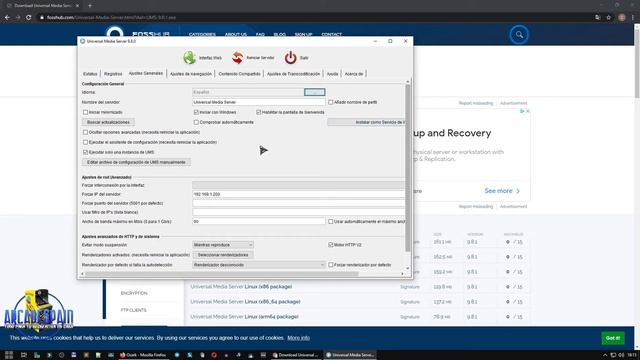Select the Ajustes Generales tab
Viewport: 640px width, 360px height.
146,73
